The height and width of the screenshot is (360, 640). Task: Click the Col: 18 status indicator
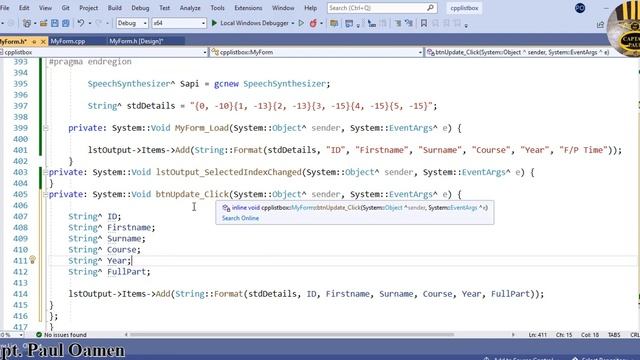click(x=590, y=335)
